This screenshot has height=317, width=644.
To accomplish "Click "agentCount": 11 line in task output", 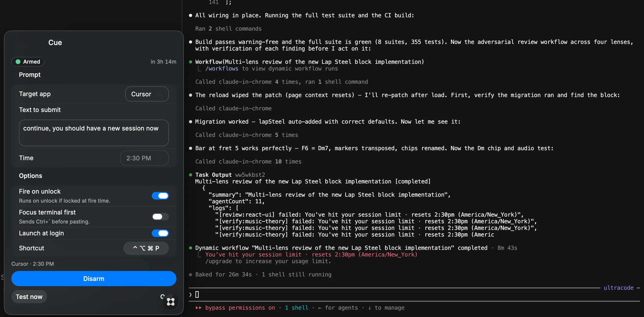I will (236, 201).
